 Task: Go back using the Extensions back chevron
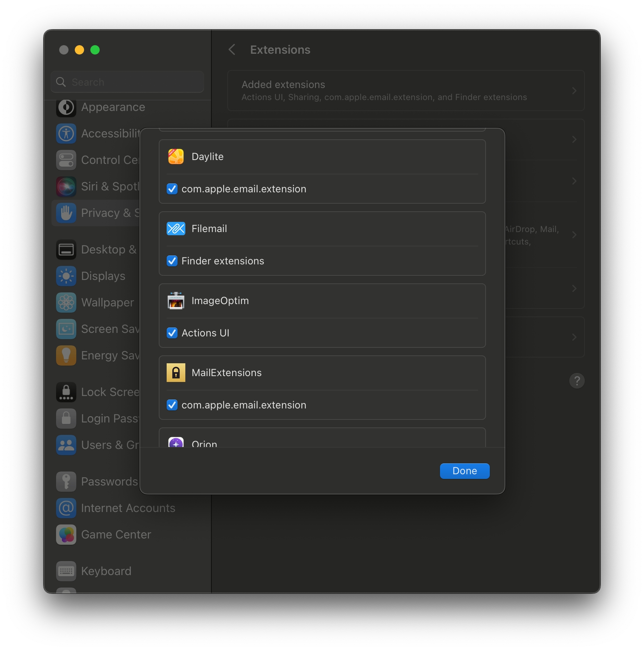(x=232, y=50)
